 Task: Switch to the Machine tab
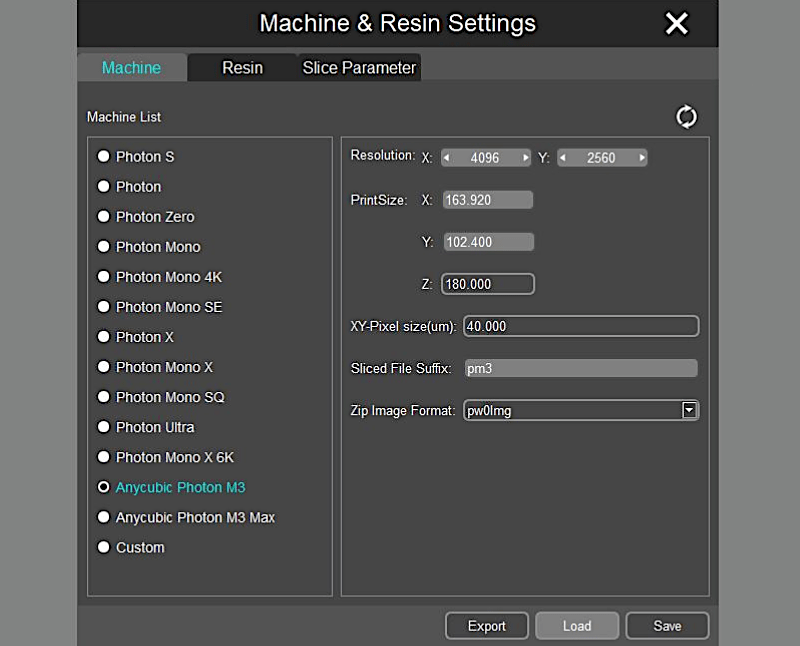[132, 67]
